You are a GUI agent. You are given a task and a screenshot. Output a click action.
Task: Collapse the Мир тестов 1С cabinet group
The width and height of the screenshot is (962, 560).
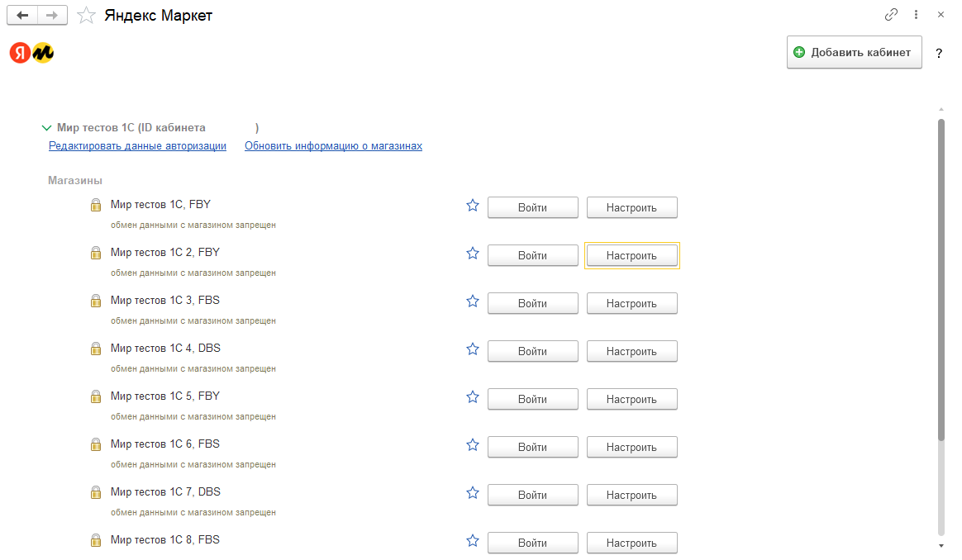(46, 128)
